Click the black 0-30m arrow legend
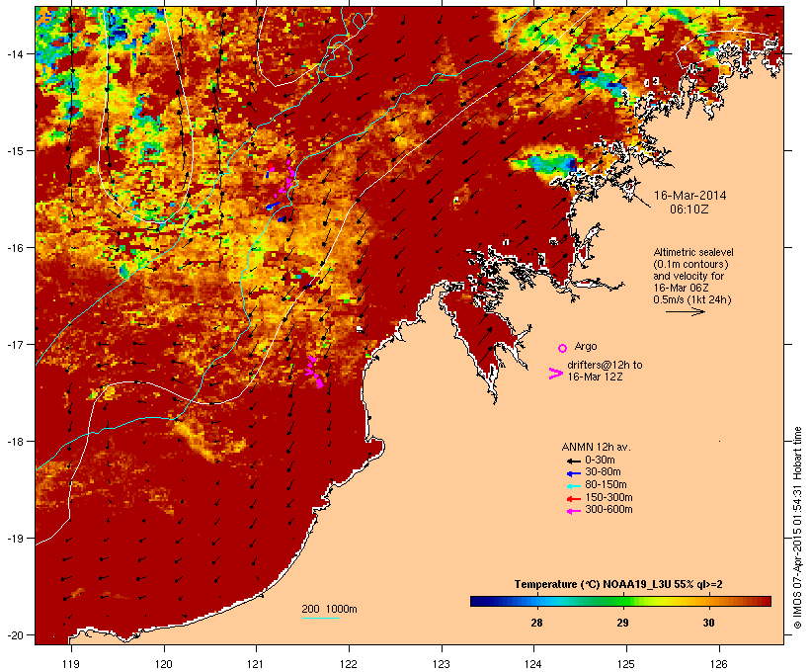Viewport: 810px width, 672px height. 573,461
